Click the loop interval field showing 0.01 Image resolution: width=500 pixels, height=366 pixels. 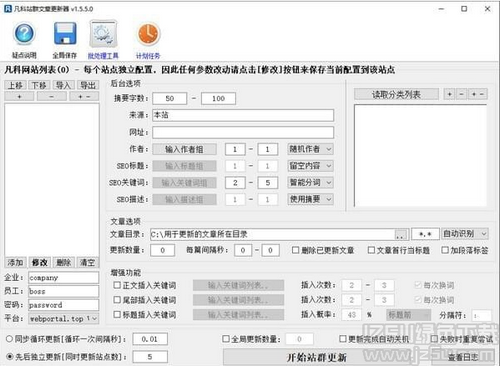click(x=150, y=339)
